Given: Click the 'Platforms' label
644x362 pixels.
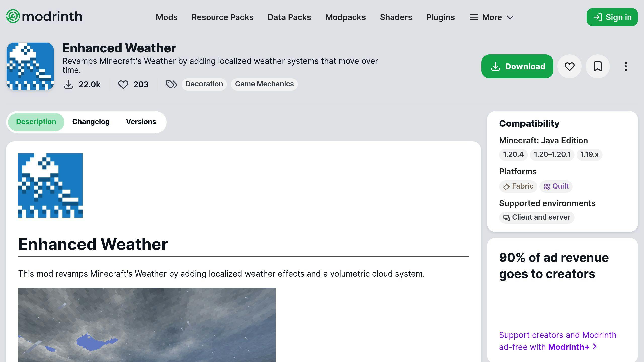Looking at the screenshot, I should click(518, 172).
